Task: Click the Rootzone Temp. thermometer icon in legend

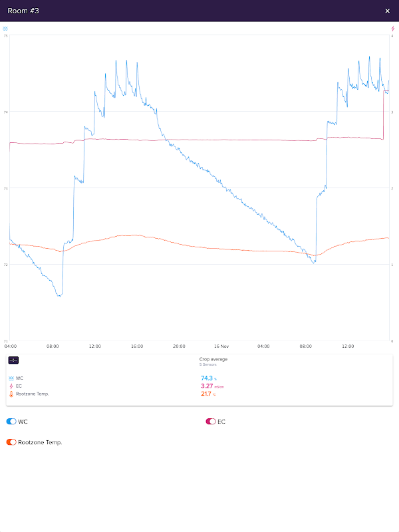Action: 11,394
